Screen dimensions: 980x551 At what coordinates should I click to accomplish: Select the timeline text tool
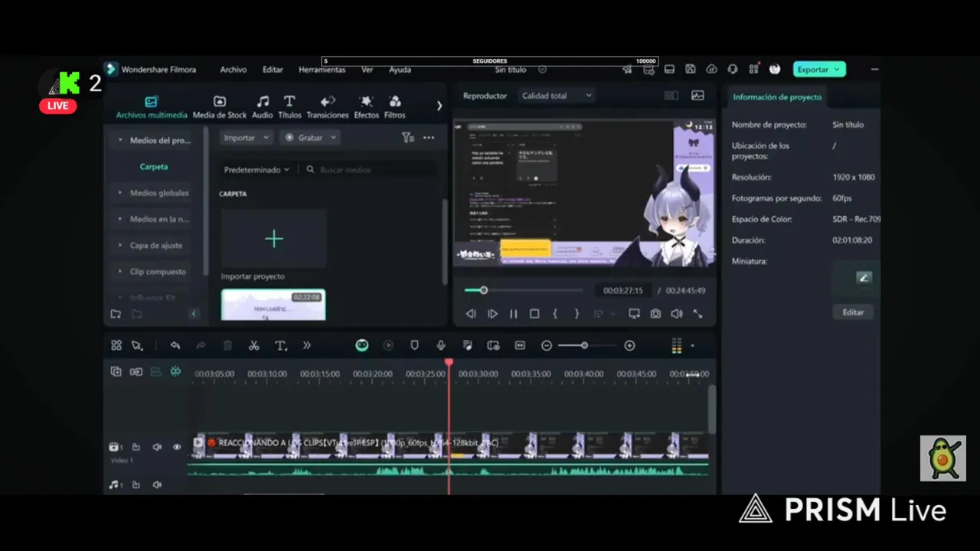(x=281, y=346)
